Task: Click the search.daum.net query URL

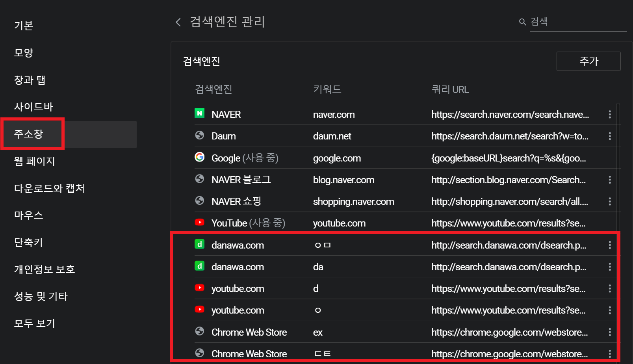Action: pyautogui.click(x=510, y=136)
